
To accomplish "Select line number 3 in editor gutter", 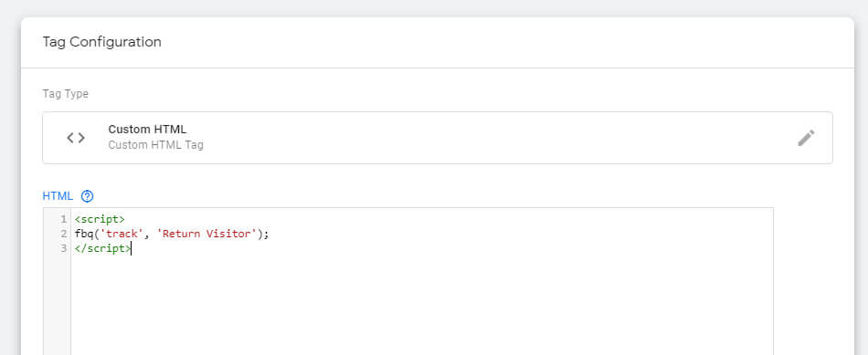I will [x=64, y=249].
